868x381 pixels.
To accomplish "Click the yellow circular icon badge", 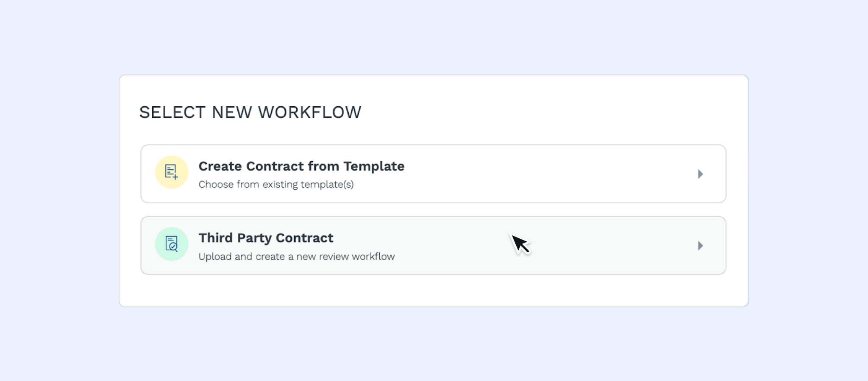I will pyautogui.click(x=172, y=172).
